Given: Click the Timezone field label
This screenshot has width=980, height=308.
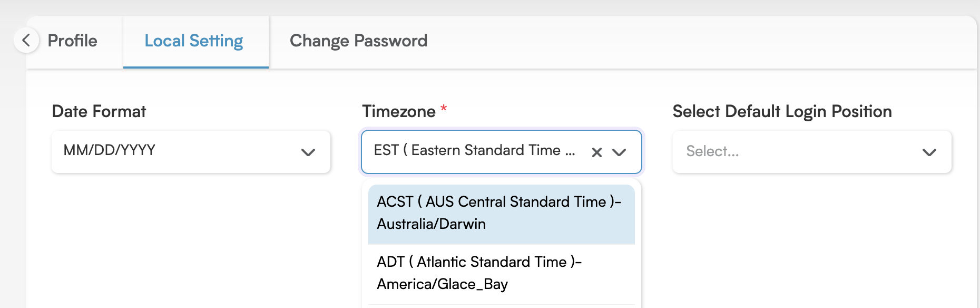Looking at the screenshot, I should [399, 111].
